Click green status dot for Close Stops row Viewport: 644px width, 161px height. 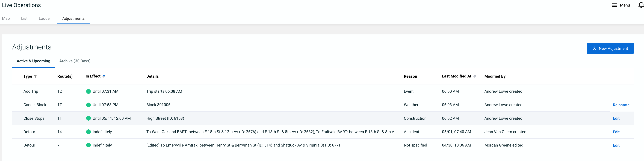pyautogui.click(x=88, y=118)
